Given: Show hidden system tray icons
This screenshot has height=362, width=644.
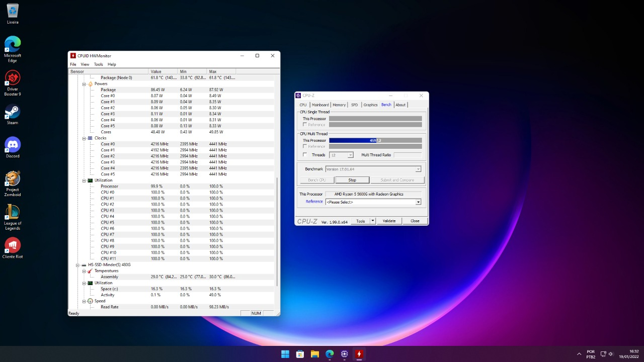Looking at the screenshot, I should [x=579, y=354].
